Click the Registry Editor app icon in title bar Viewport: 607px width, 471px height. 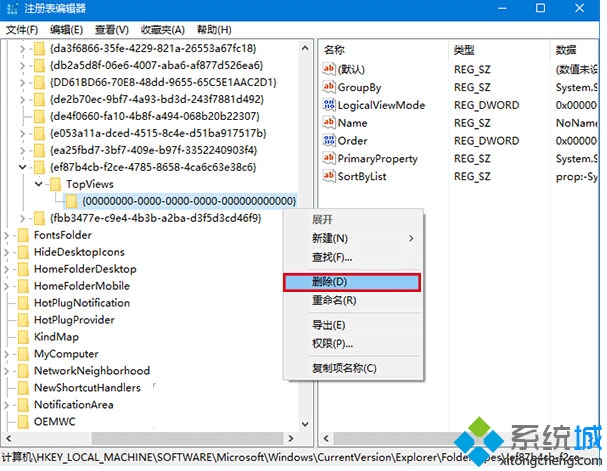(x=13, y=9)
